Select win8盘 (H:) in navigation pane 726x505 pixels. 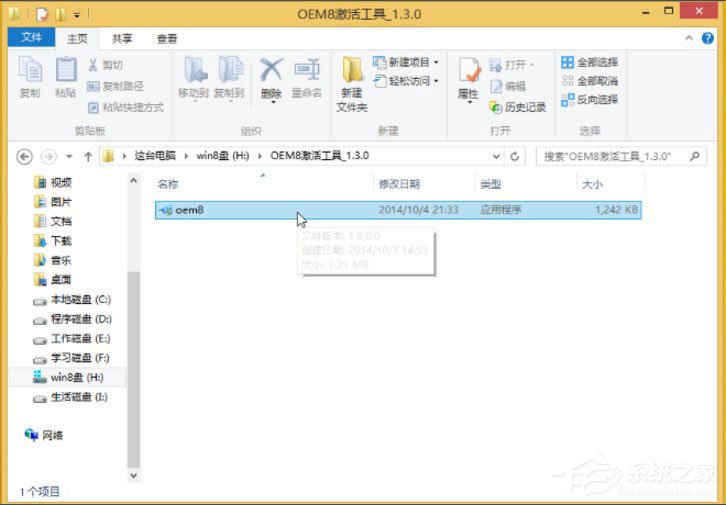69,377
